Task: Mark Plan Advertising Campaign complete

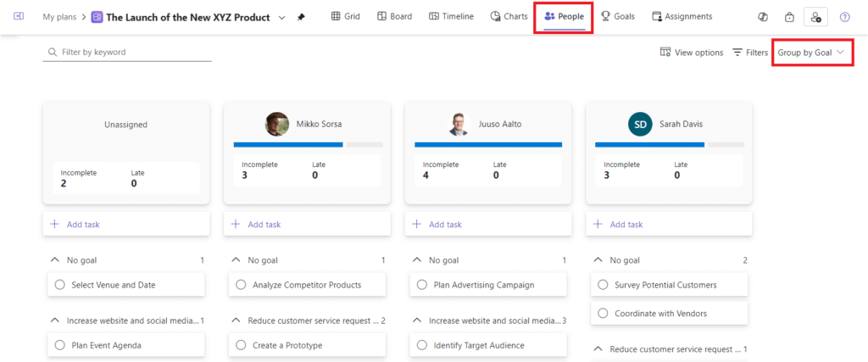Action: 422,285
